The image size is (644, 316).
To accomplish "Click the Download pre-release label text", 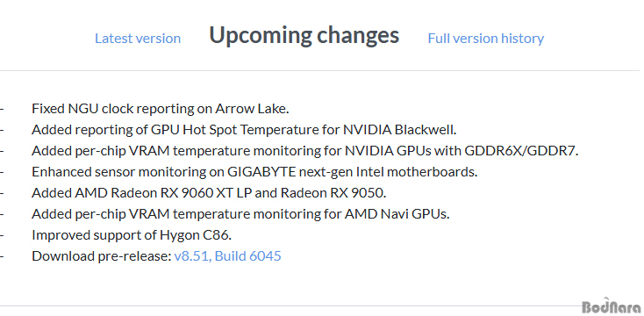I will click(102, 256).
